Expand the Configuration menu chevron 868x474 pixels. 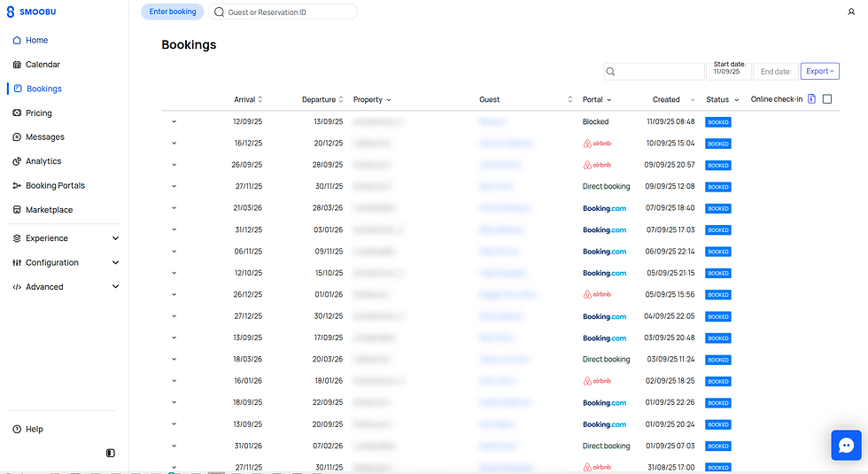click(116, 262)
